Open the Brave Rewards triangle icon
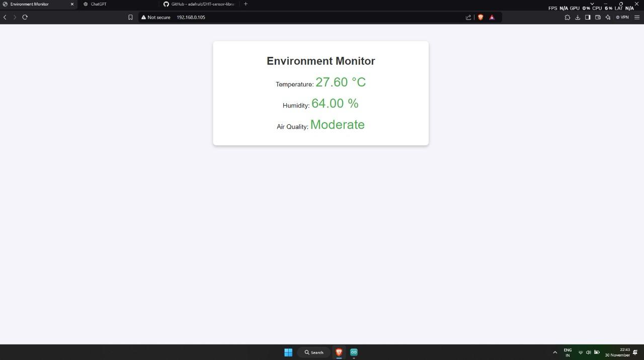The image size is (644, 360). point(492,17)
